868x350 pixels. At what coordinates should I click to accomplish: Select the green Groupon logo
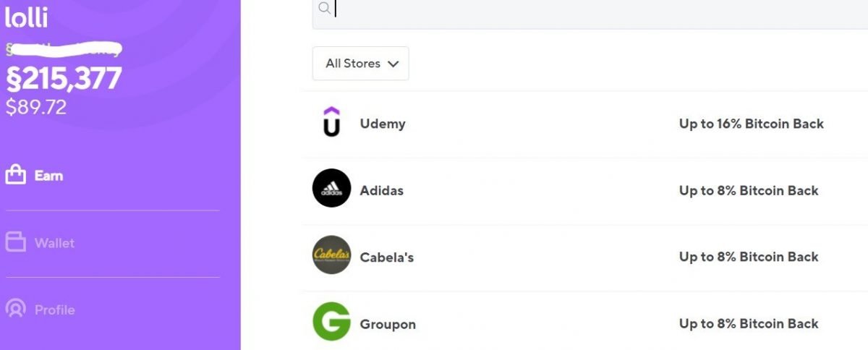[x=331, y=321]
